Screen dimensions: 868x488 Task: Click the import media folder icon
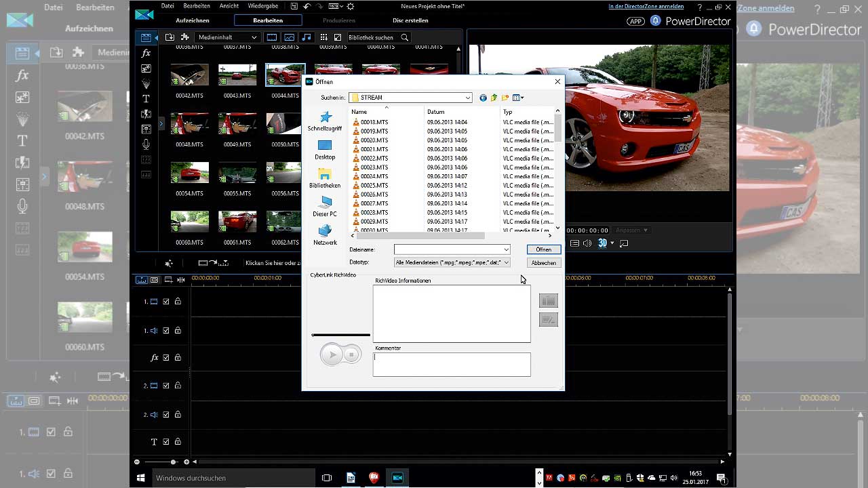pyautogui.click(x=170, y=37)
